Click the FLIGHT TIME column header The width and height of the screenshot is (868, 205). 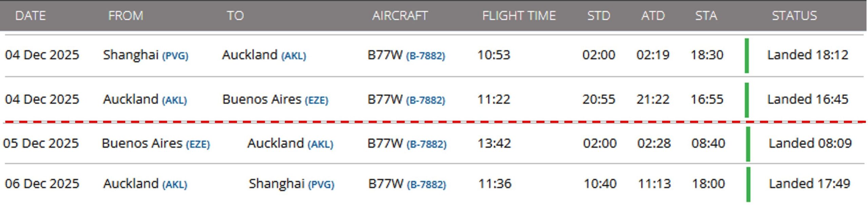point(519,16)
